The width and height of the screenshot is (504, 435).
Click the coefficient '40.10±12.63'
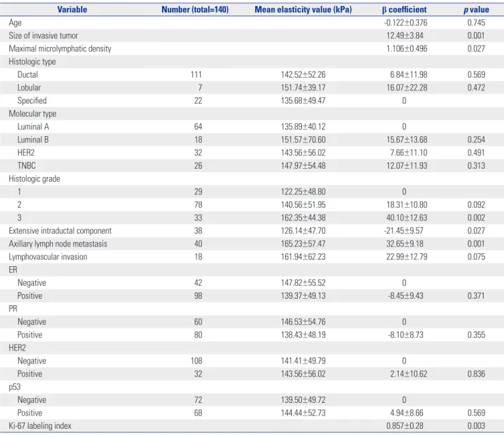pyautogui.click(x=407, y=218)
